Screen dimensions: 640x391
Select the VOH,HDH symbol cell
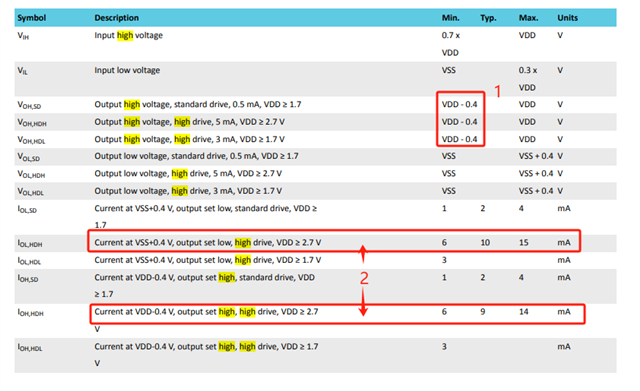pos(32,122)
